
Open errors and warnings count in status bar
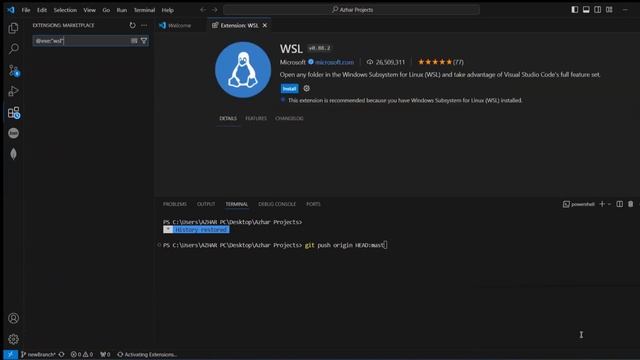(x=82, y=354)
